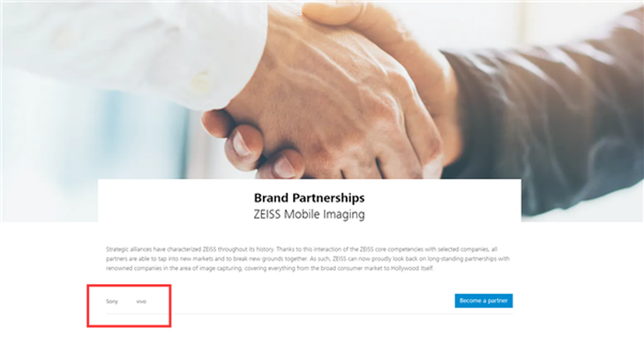The image size is (644, 343).
Task: Click the words ZEISS core competencies
Action: (x=388, y=249)
